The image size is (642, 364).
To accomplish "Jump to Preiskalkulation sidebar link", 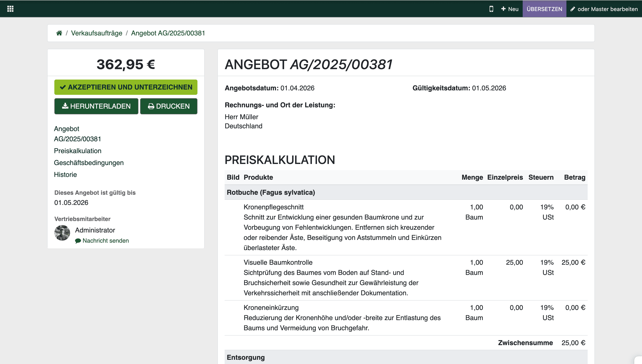I will coord(77,151).
